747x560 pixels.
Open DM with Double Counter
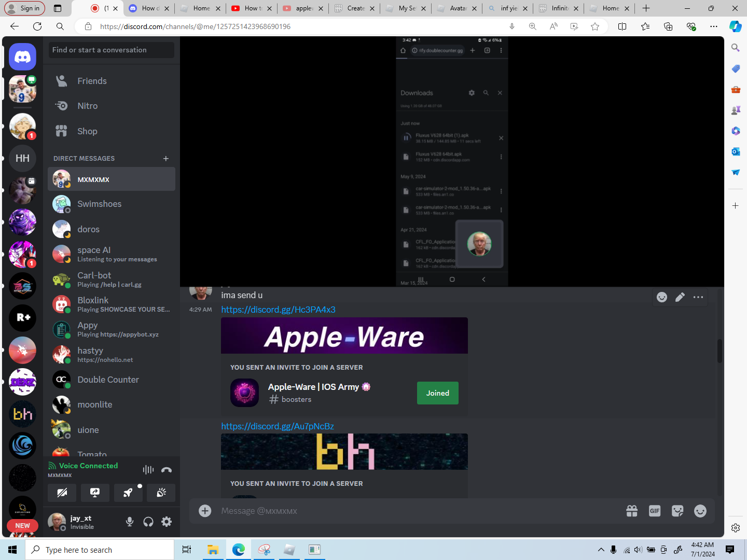[x=112, y=380]
